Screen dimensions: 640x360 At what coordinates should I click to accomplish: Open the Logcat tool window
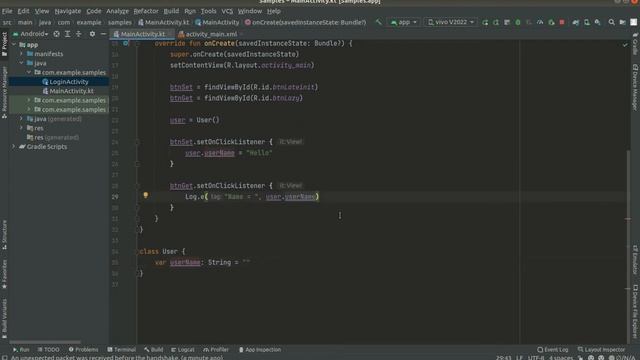[x=182, y=350]
